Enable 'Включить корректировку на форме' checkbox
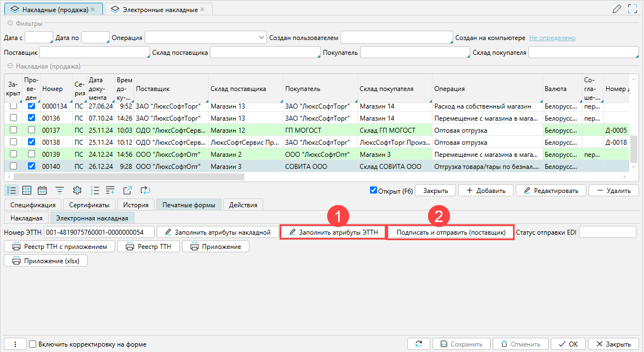 click(33, 344)
